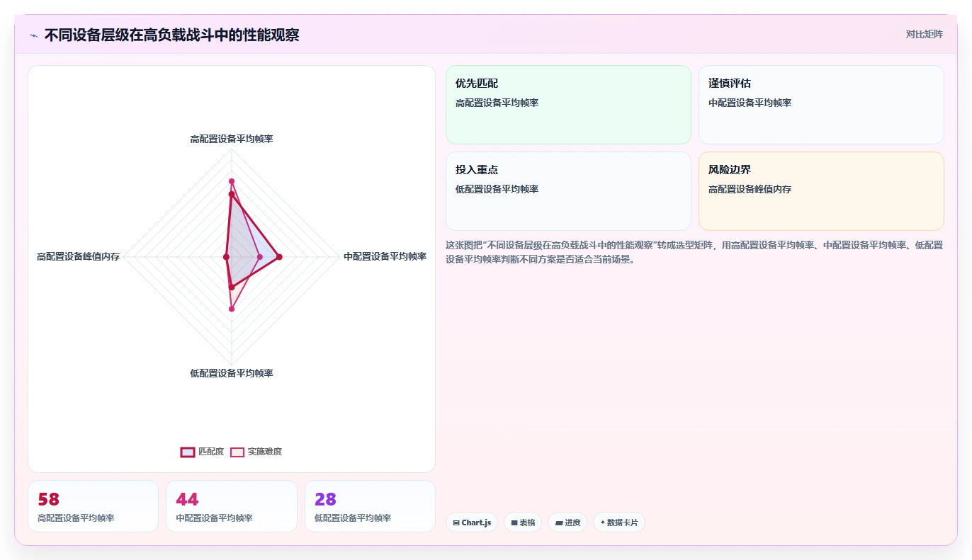This screenshot has height=560, width=972.
Task: Select the stat card showing 28
Action: click(x=370, y=506)
